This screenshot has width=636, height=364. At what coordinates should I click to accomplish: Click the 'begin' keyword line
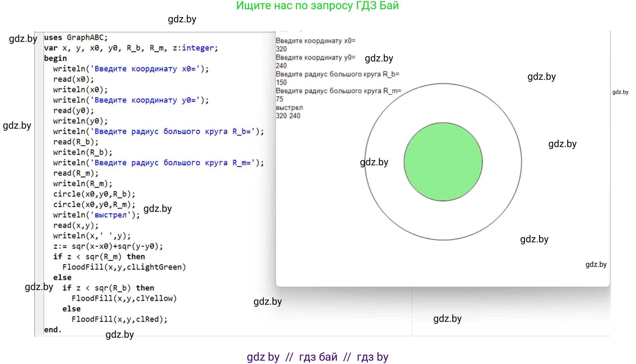point(55,58)
